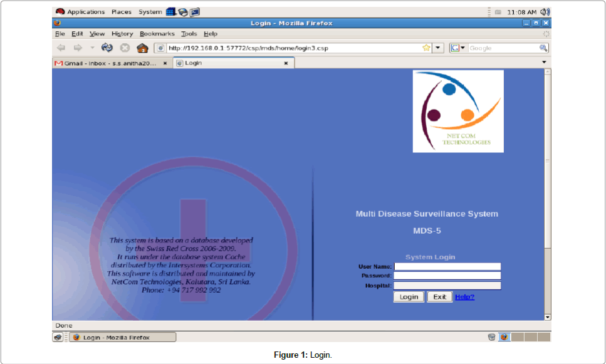Close the Login tab
606x364 pixels.
[x=286, y=63]
